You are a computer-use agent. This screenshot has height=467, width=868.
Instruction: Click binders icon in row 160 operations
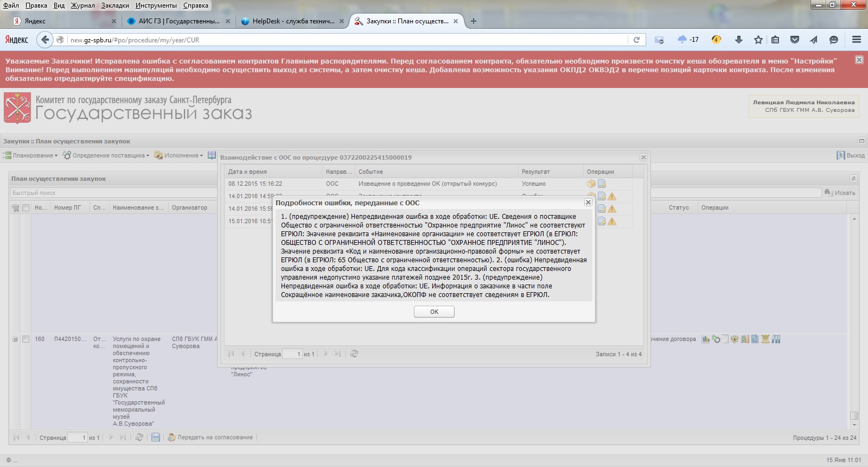(x=776, y=339)
